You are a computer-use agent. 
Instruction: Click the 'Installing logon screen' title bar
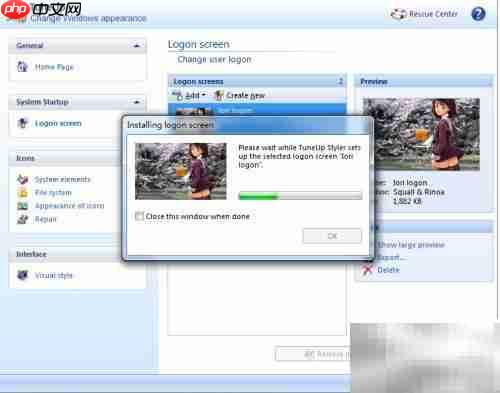248,125
